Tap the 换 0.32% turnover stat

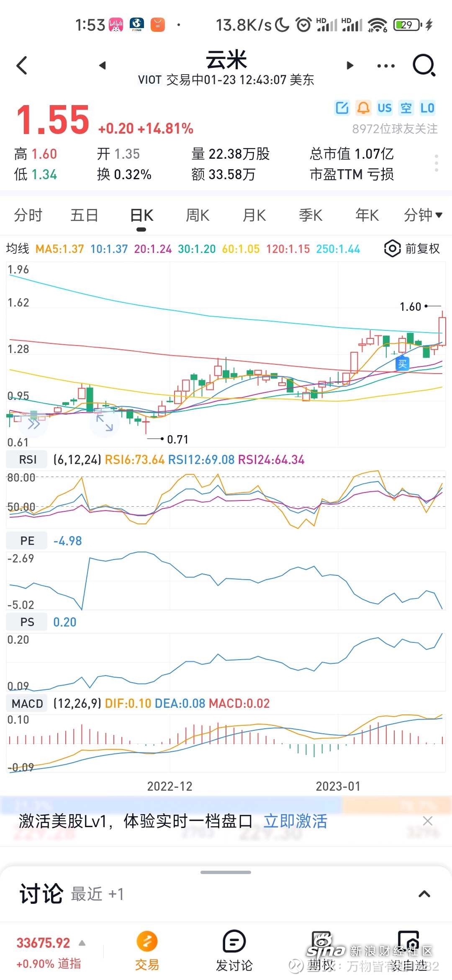[124, 174]
